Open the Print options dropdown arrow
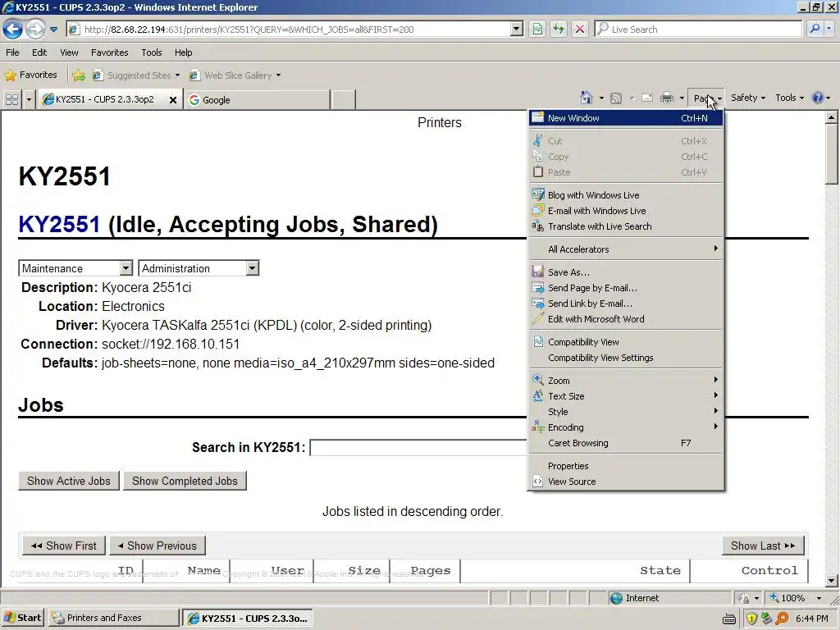Image resolution: width=840 pixels, height=630 pixels. [x=682, y=98]
